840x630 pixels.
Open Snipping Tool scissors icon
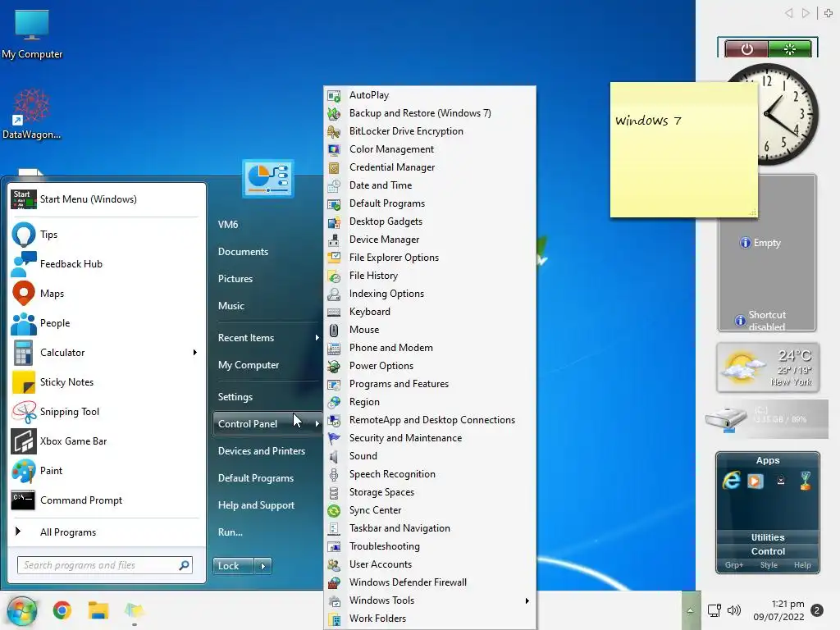24,412
